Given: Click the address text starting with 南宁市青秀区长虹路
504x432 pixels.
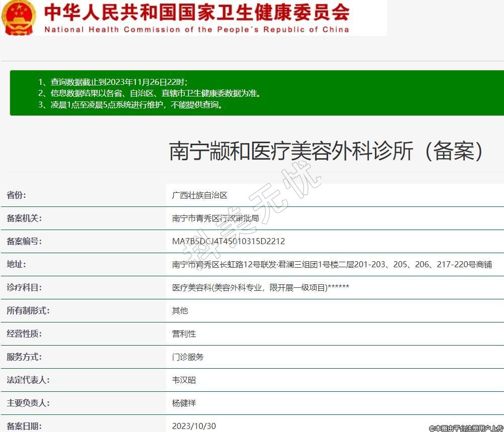Looking at the screenshot, I should coord(332,265).
